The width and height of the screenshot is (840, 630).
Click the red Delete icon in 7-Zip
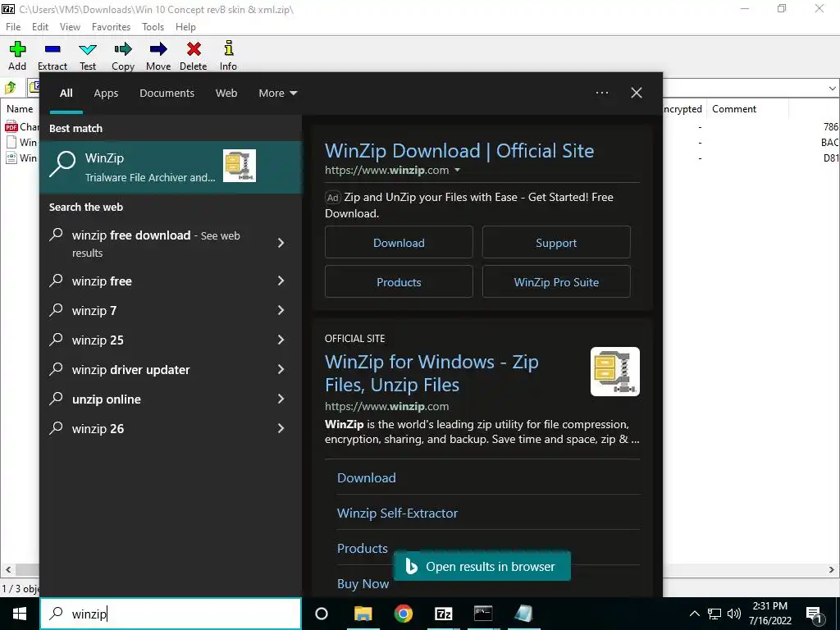pyautogui.click(x=194, y=49)
